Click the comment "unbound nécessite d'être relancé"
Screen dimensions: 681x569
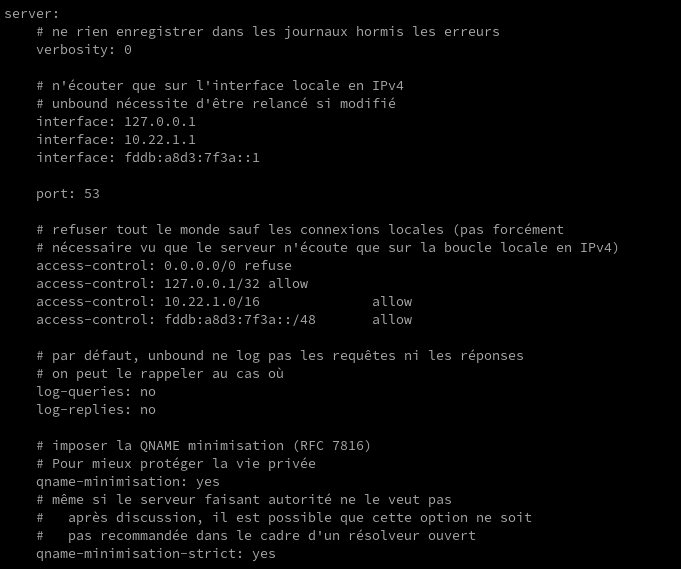coord(216,103)
